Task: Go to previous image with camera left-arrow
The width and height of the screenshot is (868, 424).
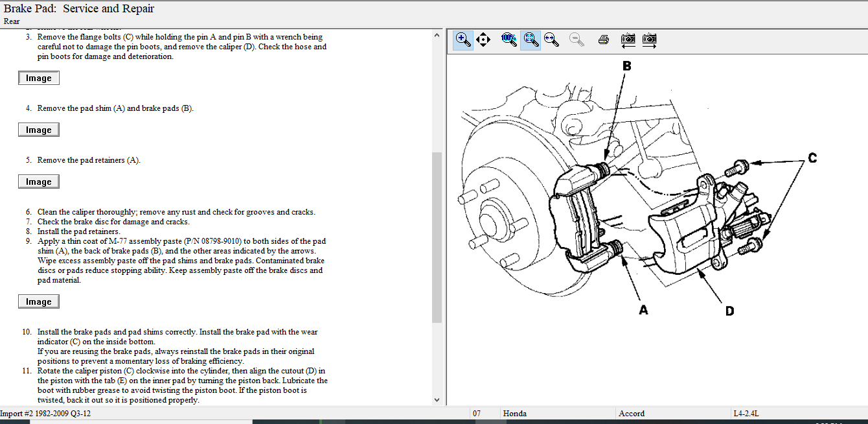Action: [628, 40]
